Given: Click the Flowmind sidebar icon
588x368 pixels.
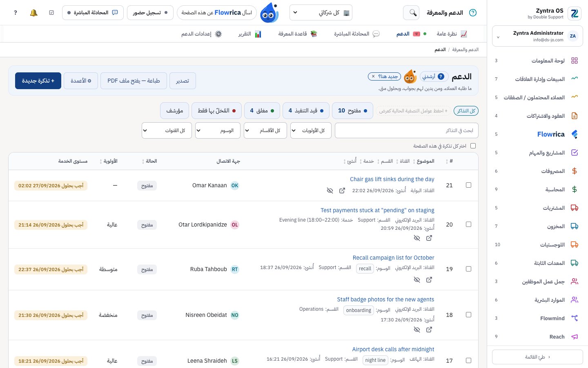Looking at the screenshot, I should [x=575, y=318].
